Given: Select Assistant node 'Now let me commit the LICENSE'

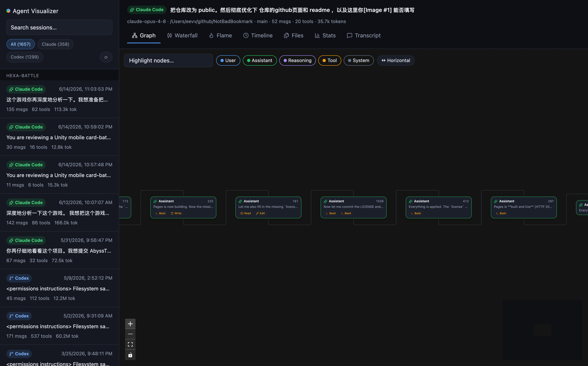Looking at the screenshot, I should (x=353, y=207).
